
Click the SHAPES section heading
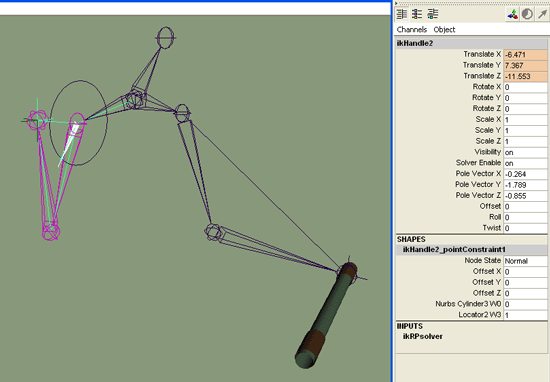411,240
